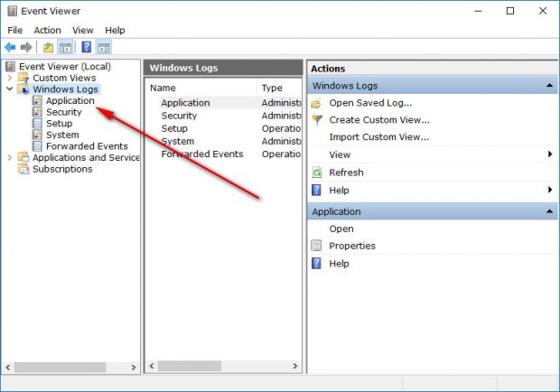Viewport: 560px width, 392px height.
Task: Click the Subscriptions icon in tree
Action: point(23,169)
